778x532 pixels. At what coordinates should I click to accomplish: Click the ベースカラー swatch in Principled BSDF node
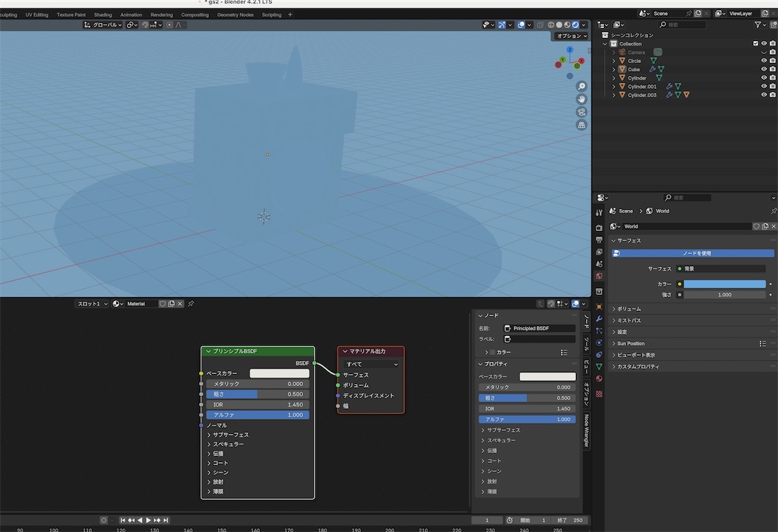(279, 373)
